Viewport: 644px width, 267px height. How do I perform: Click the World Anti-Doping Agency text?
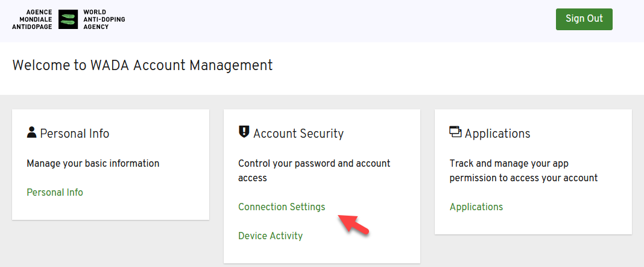104,19
